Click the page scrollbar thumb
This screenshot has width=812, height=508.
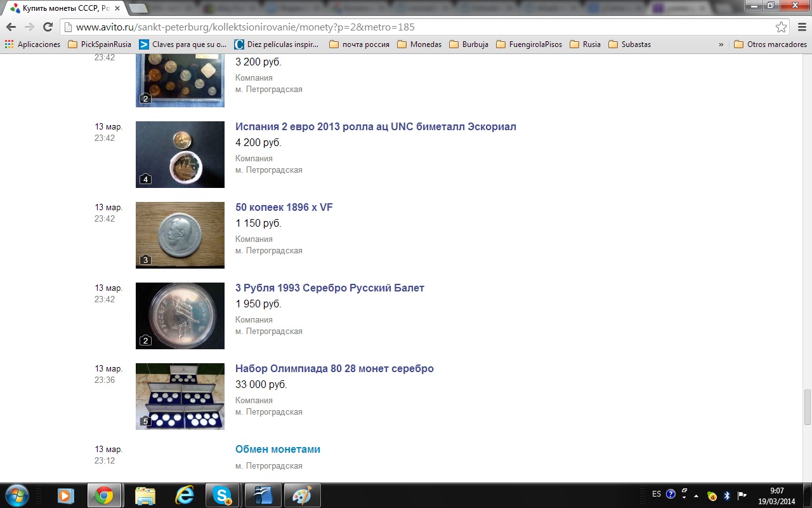(808, 406)
